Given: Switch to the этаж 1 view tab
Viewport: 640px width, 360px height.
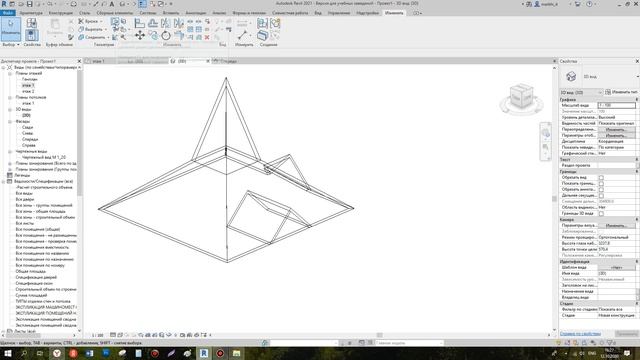Looking at the screenshot, I should coord(99,61).
